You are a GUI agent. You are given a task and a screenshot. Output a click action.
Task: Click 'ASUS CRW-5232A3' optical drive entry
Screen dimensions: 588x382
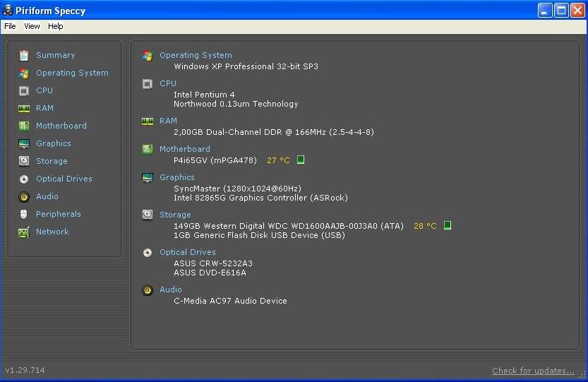(213, 263)
